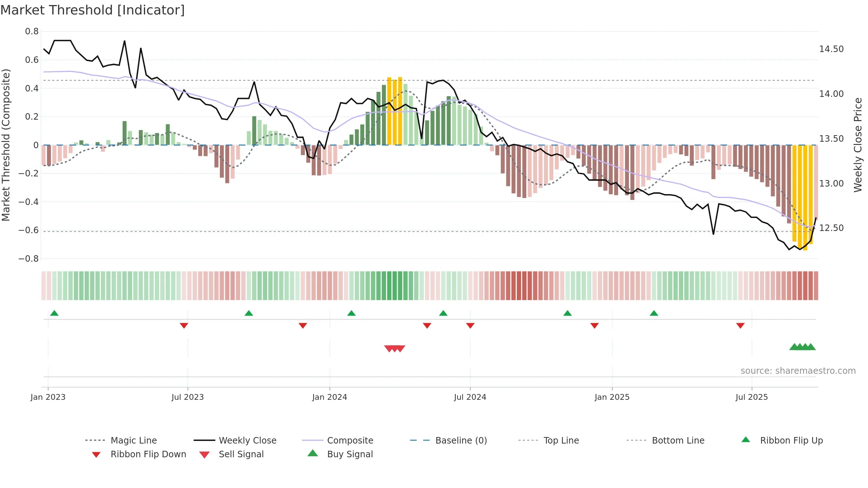The image size is (868, 488).
Task: Click the Weekly Close Price axis title
Action: 858,145
